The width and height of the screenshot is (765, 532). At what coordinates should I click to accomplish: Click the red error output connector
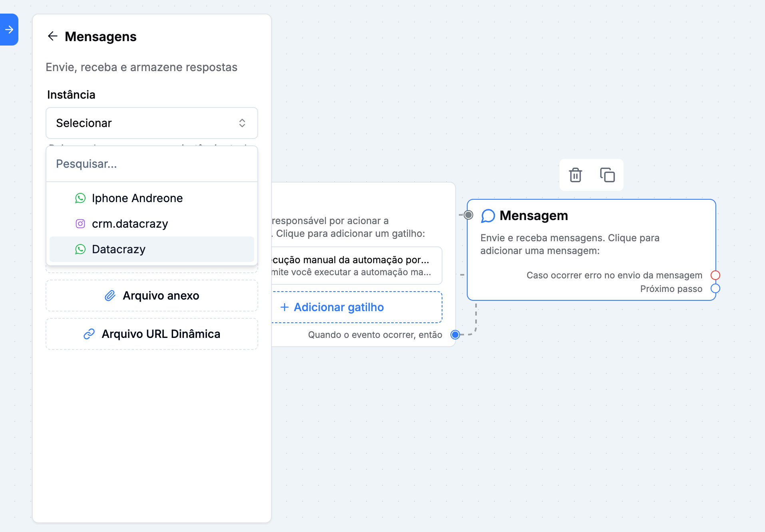pyautogui.click(x=715, y=275)
